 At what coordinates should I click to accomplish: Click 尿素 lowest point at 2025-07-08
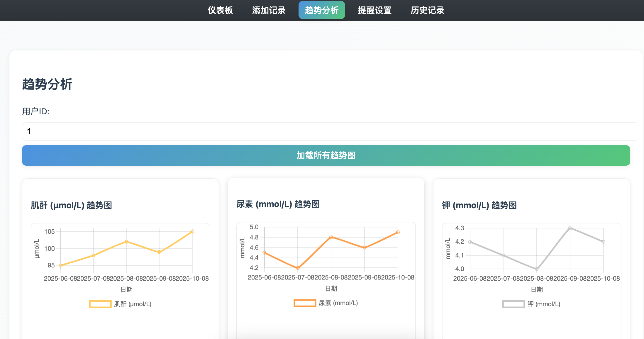(298, 268)
